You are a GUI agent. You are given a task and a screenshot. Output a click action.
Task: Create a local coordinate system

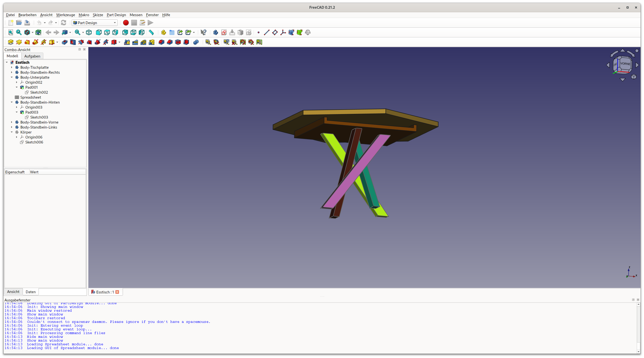click(x=283, y=32)
